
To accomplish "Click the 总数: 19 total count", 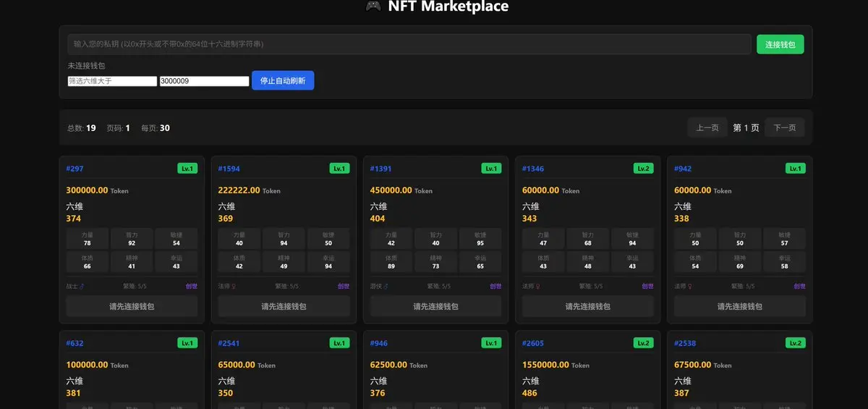I will [82, 128].
